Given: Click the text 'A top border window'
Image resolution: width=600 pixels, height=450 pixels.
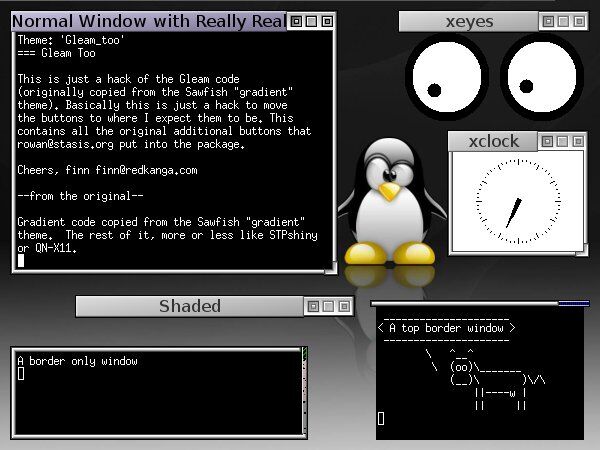Looking at the screenshot, I should pyautogui.click(x=446, y=328).
